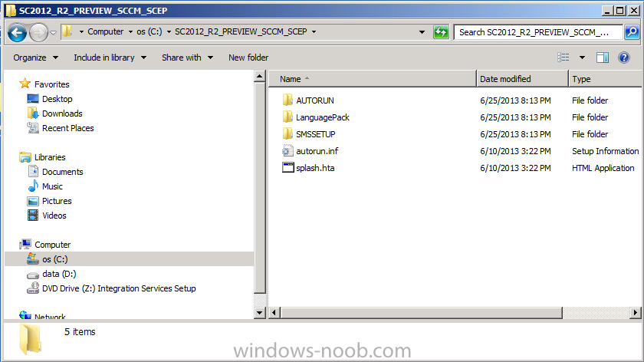The width and height of the screenshot is (644, 362).
Task: Click the New folder button
Action: [x=248, y=58]
